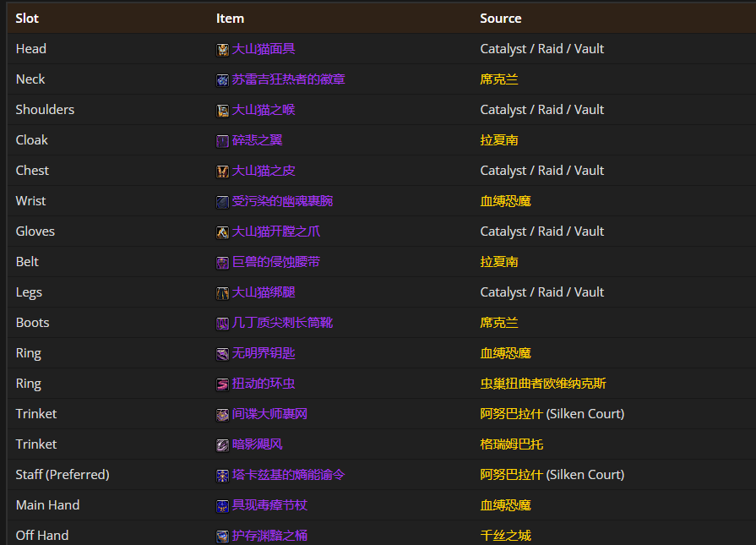Click the 大山猫面具 helmet icon
Image resolution: width=756 pixels, height=545 pixels.
[223, 50]
